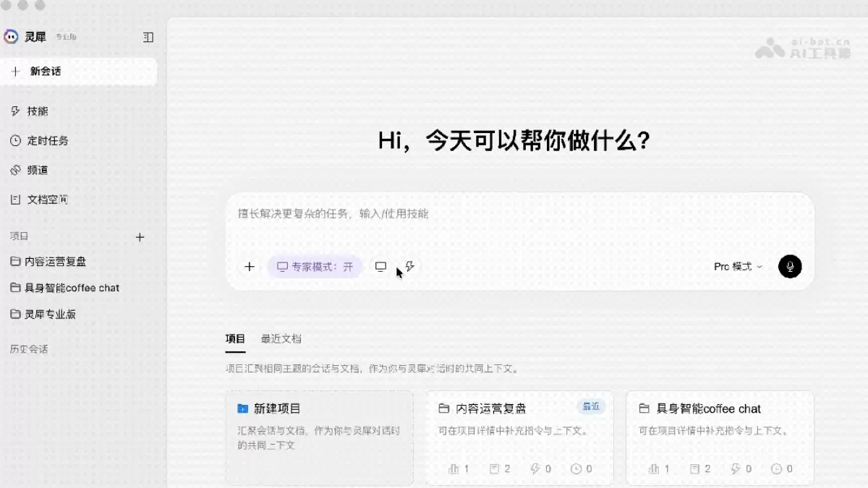868x488 pixels.
Task: Click the clock count icon on 具身智能coffee chat card
Action: (776, 469)
